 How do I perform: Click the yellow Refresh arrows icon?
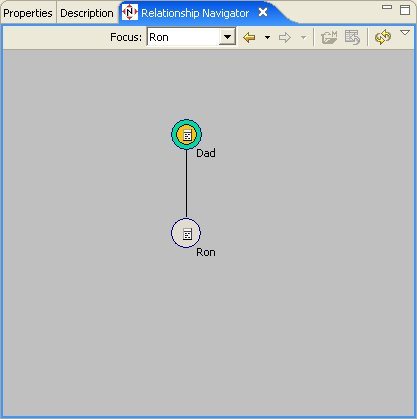383,37
